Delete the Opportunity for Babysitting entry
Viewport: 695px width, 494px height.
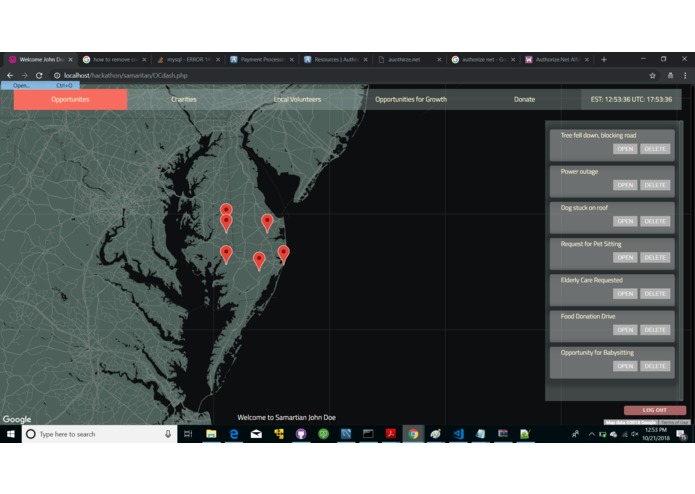(x=655, y=366)
